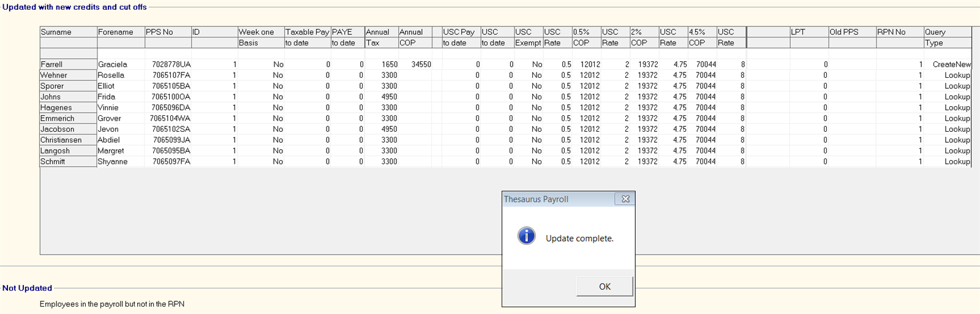Click the Annual COP column header

pyautogui.click(x=415, y=37)
